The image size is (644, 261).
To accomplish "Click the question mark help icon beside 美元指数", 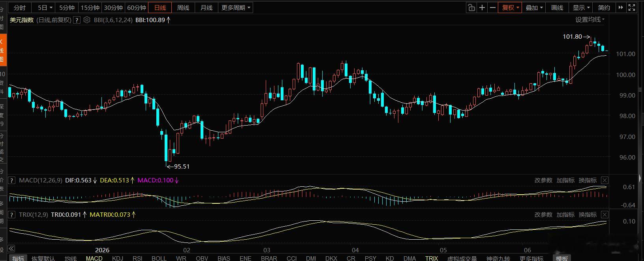I will point(77,20).
